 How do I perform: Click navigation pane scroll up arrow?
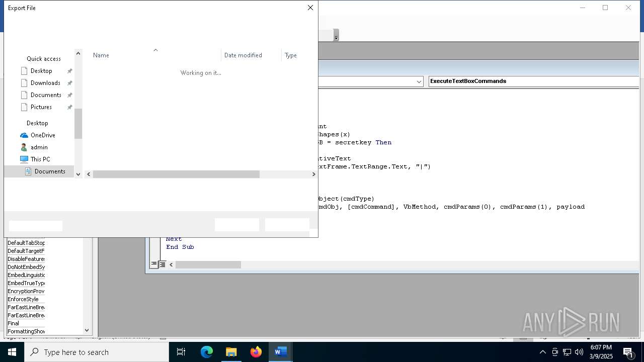[78, 53]
